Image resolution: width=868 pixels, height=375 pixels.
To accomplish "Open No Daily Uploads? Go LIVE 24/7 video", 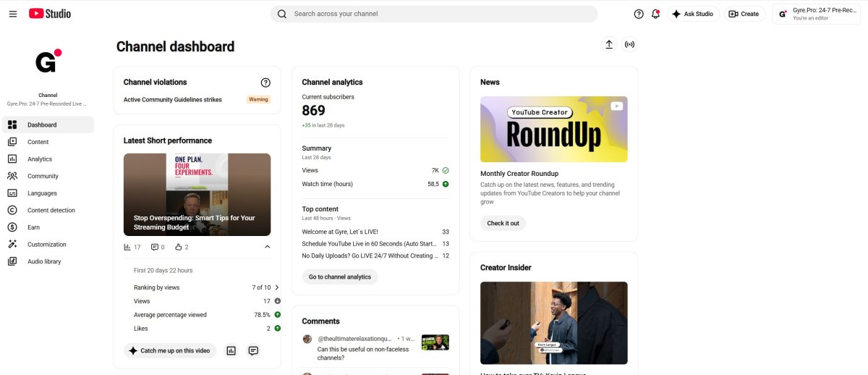I will pyautogui.click(x=370, y=256).
